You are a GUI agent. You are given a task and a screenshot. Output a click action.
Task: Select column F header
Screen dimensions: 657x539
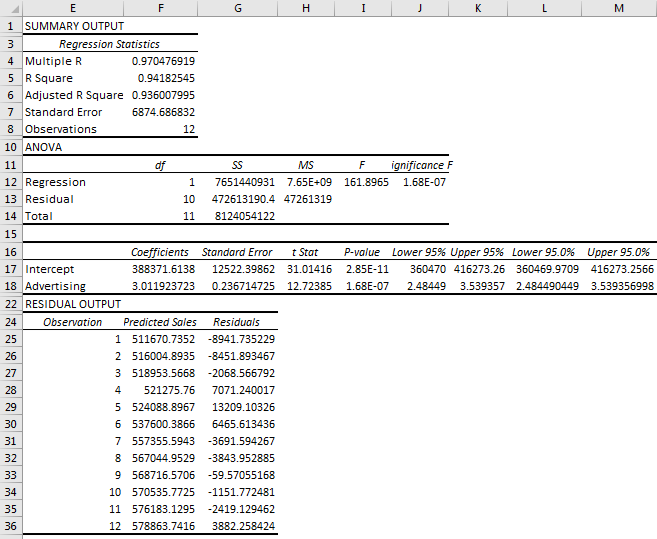tap(160, 8)
